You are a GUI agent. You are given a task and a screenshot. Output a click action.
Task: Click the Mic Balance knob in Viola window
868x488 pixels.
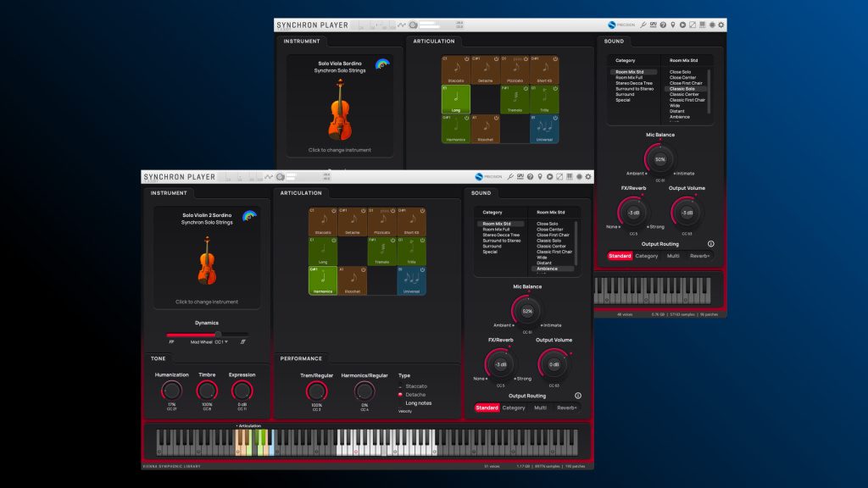tap(659, 158)
